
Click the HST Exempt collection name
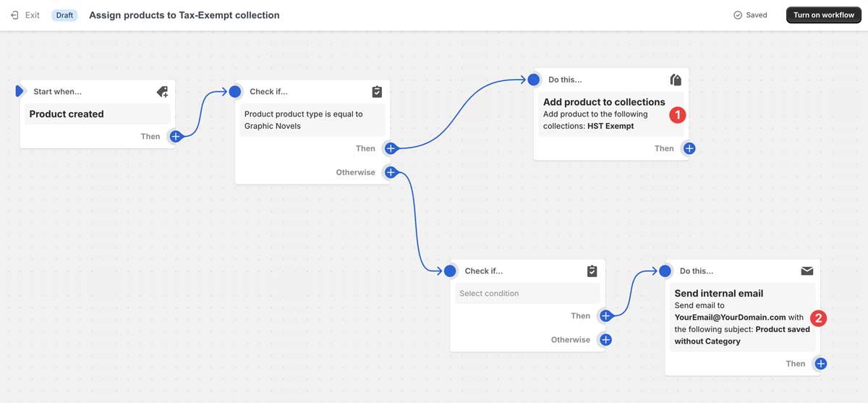(x=610, y=126)
